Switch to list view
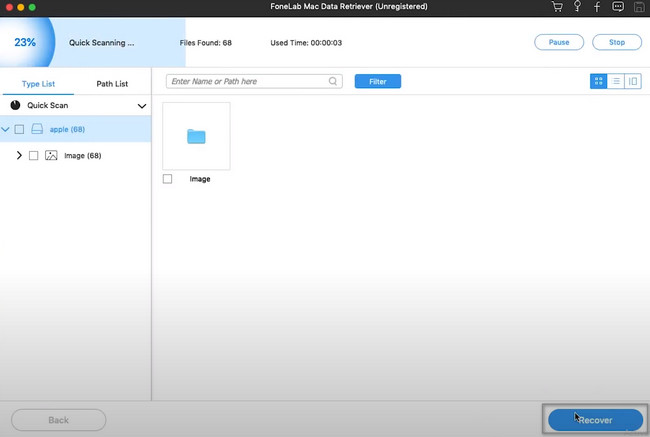 (x=616, y=81)
